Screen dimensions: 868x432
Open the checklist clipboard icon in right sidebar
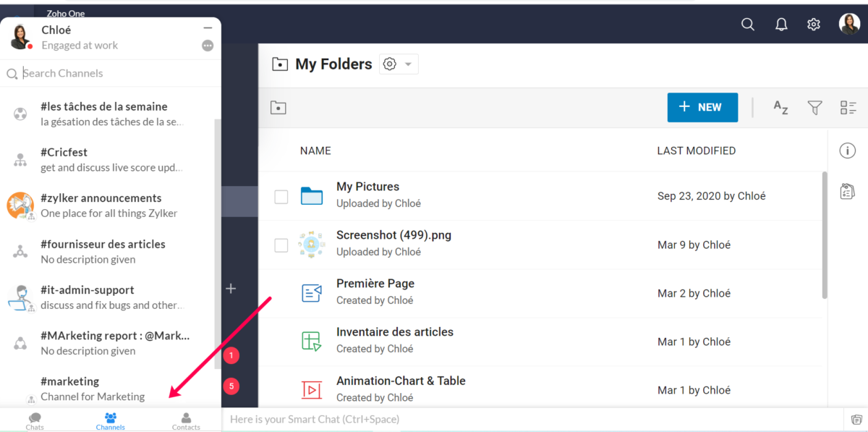click(x=848, y=192)
